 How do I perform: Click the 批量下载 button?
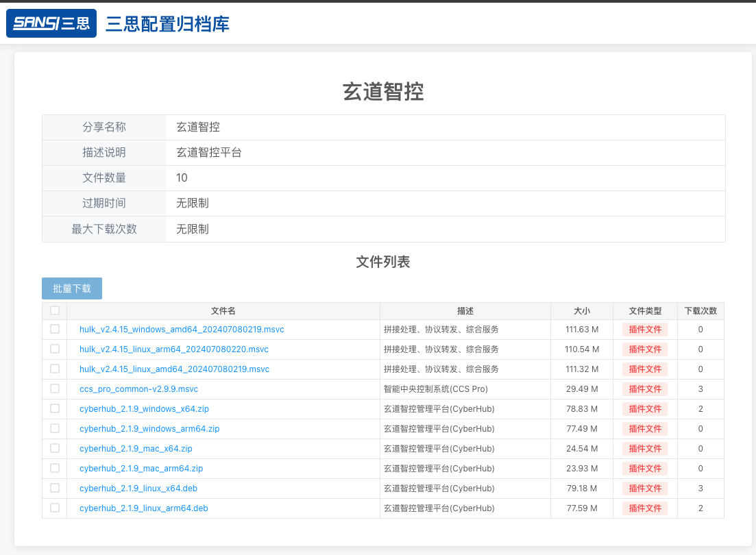72,288
